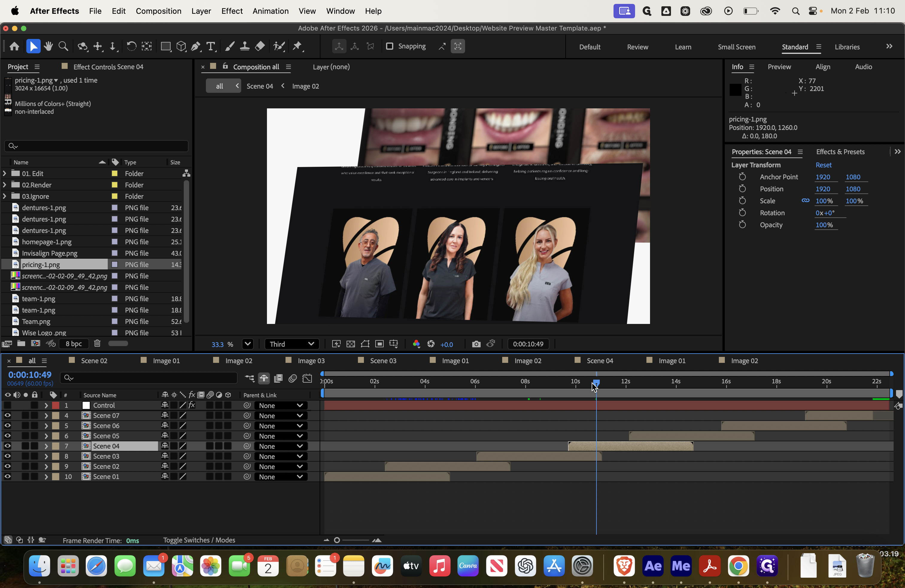
Task: Click the project search field
Action: pos(96,146)
